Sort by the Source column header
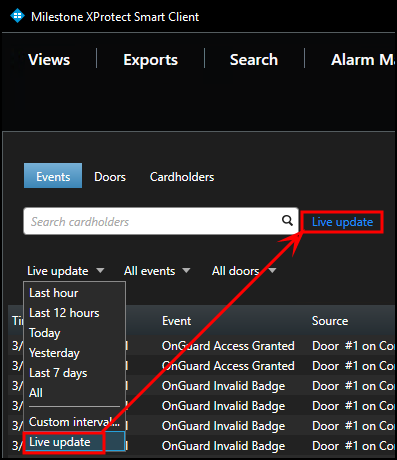This screenshot has height=460, width=397. click(x=330, y=321)
